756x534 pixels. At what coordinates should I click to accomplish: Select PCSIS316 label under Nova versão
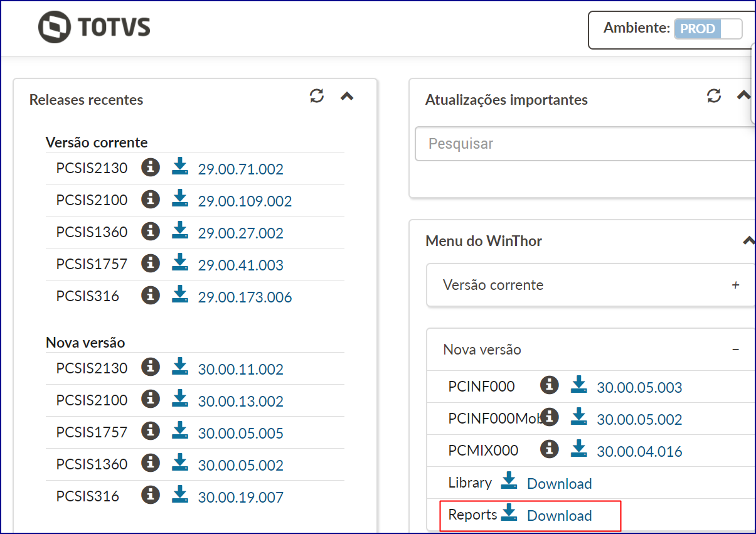point(87,496)
